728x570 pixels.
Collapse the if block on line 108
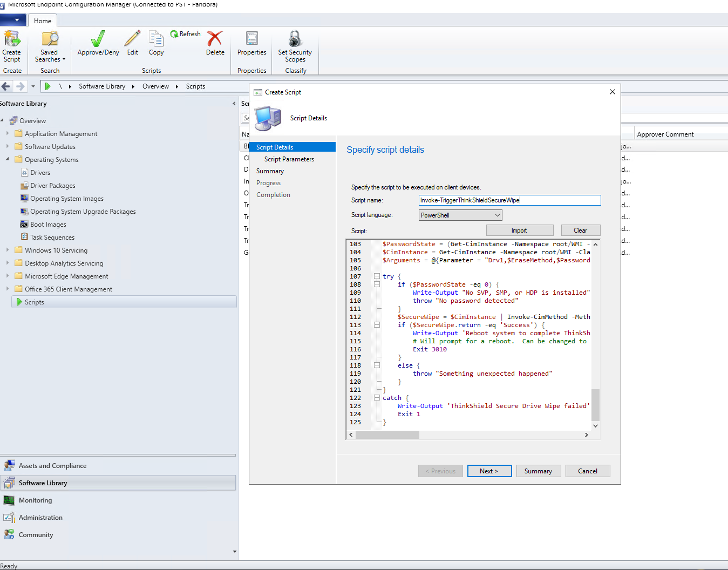point(377,284)
